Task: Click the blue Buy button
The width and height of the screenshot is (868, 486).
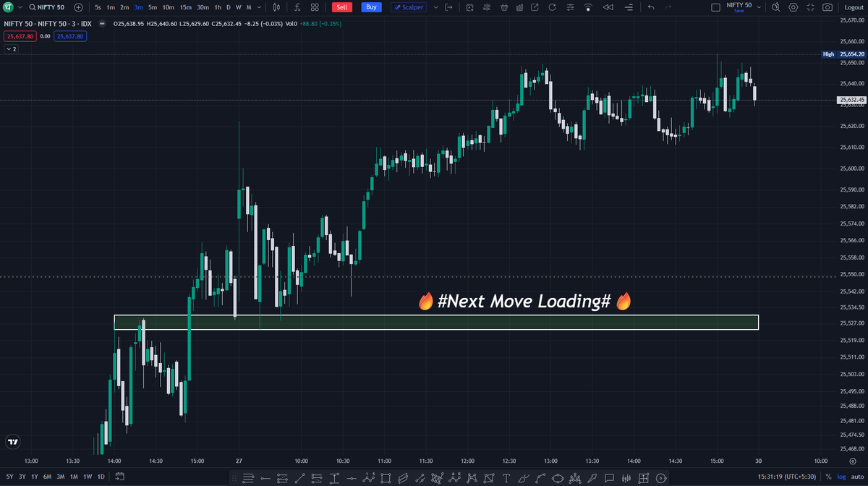Action: click(x=371, y=7)
